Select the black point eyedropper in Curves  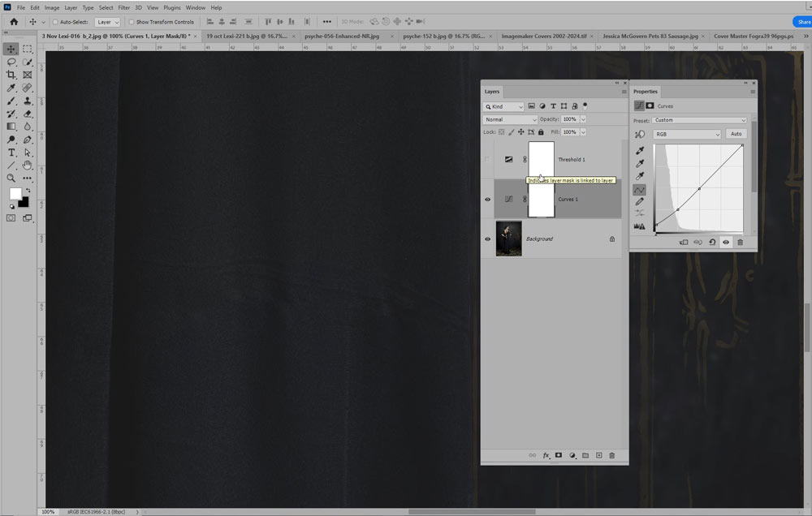click(640, 151)
